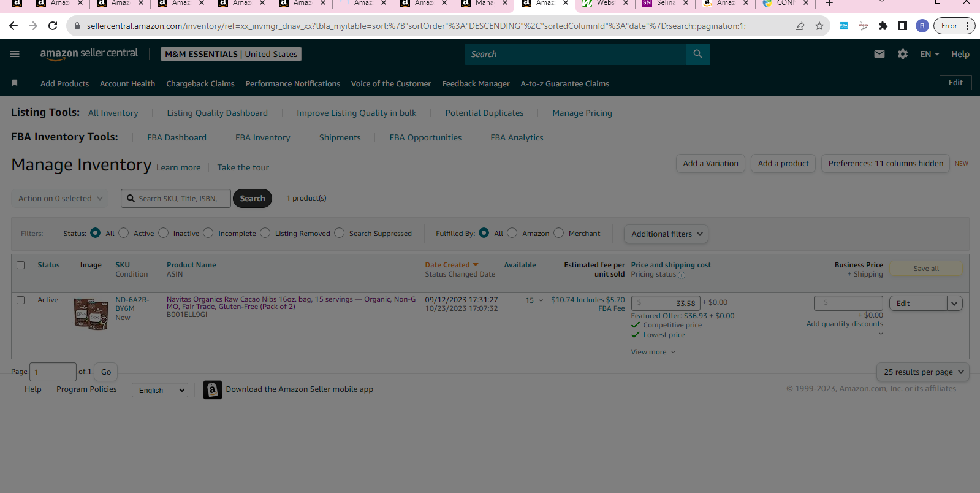Open the Action on 0 selected dropdown

click(60, 198)
